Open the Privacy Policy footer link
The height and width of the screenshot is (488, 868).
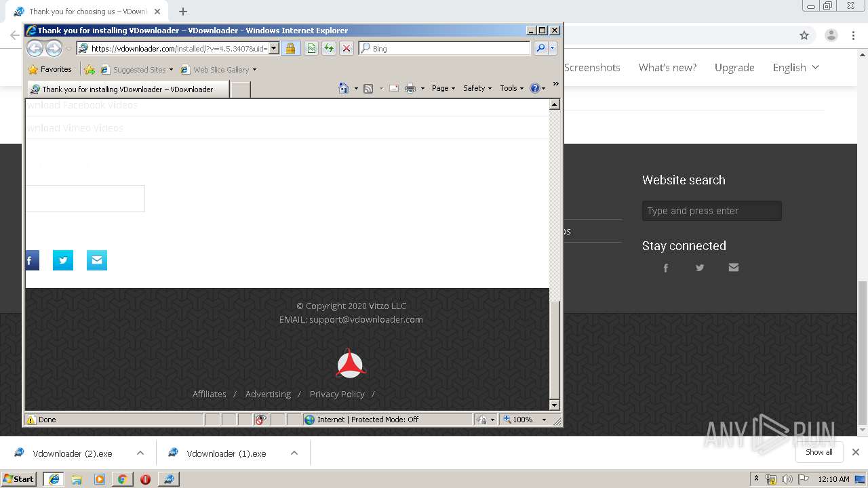pyautogui.click(x=337, y=394)
